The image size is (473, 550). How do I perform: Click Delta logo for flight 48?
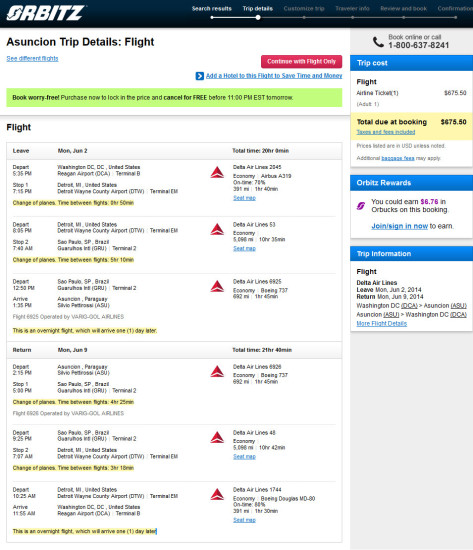[x=217, y=437]
